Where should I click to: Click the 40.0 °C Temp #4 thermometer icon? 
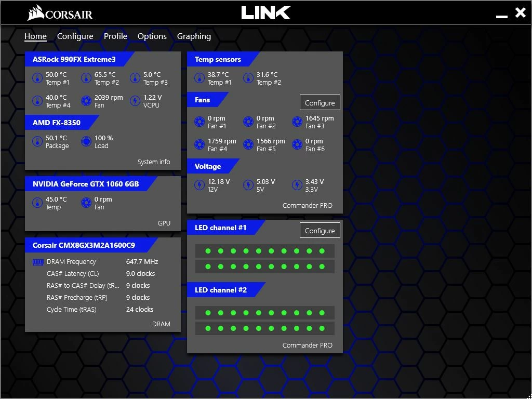pos(37,101)
